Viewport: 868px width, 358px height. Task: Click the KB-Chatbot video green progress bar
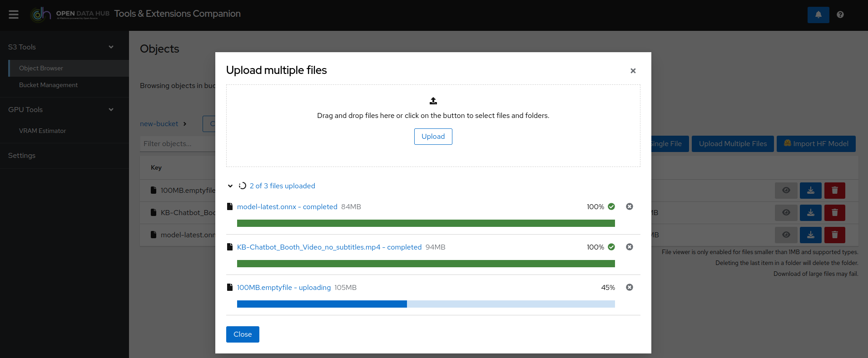(426, 264)
